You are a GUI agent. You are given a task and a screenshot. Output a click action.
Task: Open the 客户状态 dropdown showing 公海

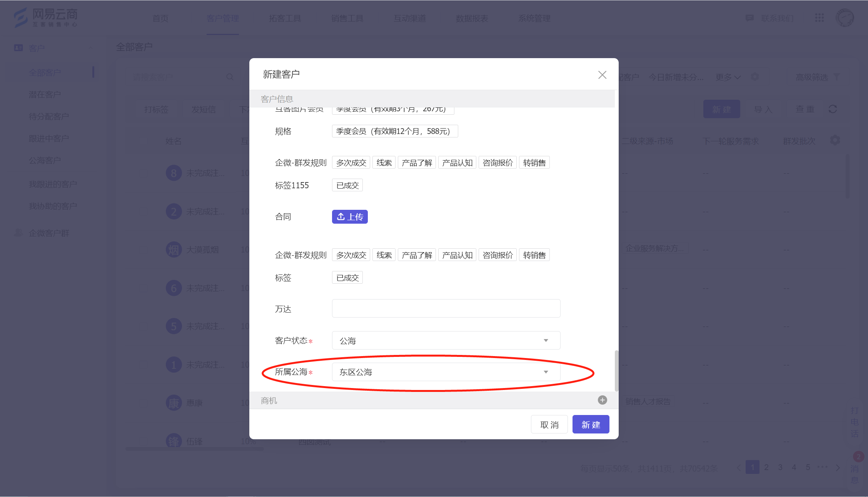click(x=446, y=340)
